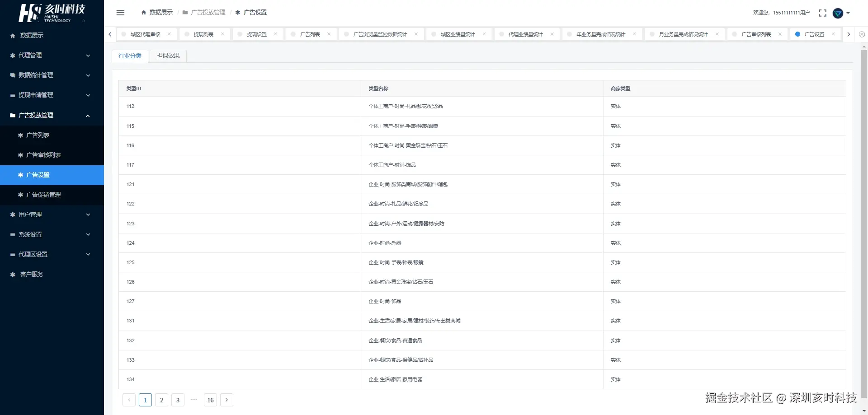868x415 pixels.
Task: Close the 广告审核列表 tab
Action: coord(780,34)
